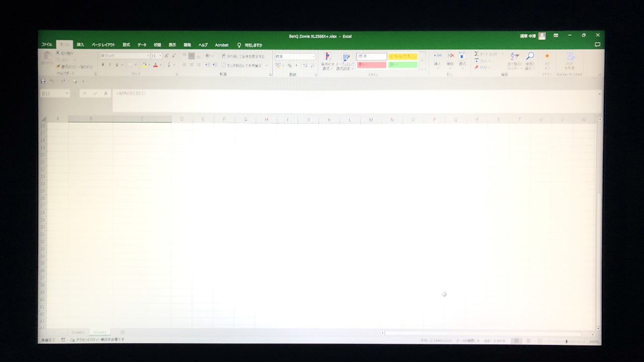
Task: Click the Format Painter brush icon
Action: coord(58,66)
